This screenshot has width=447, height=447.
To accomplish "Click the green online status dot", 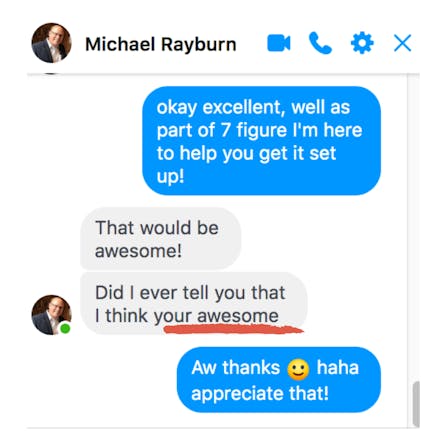I will 65,329.
